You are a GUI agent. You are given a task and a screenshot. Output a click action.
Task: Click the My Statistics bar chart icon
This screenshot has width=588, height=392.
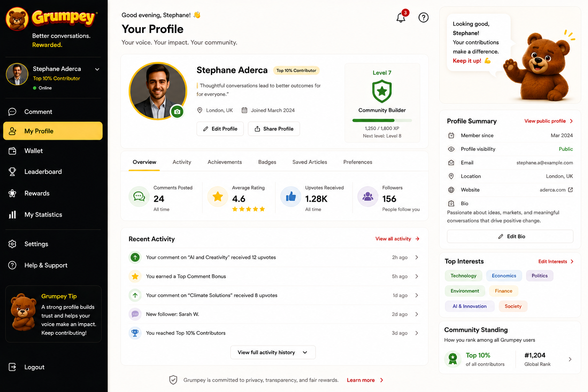[12, 214]
